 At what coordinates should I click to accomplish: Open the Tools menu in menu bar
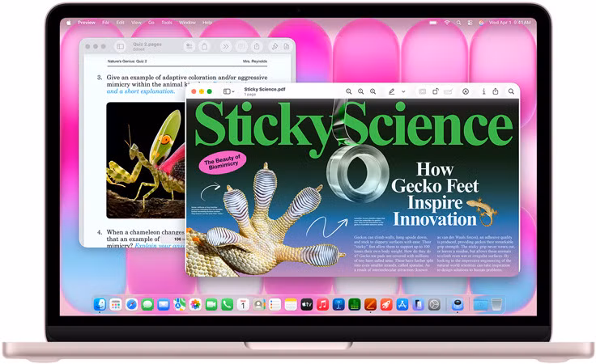point(167,23)
